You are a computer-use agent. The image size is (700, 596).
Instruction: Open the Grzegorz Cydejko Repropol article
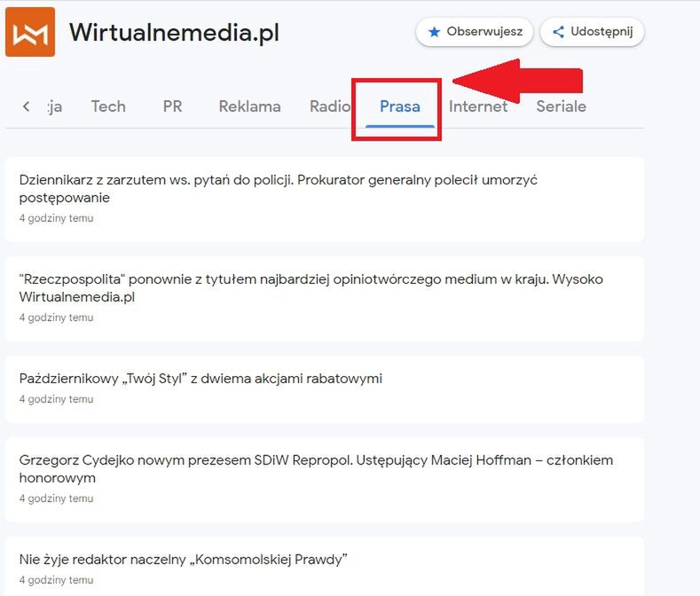click(325, 480)
